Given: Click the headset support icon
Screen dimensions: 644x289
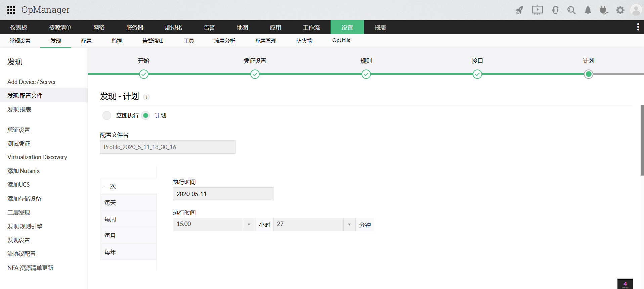Looking at the screenshot, I should click(555, 10).
